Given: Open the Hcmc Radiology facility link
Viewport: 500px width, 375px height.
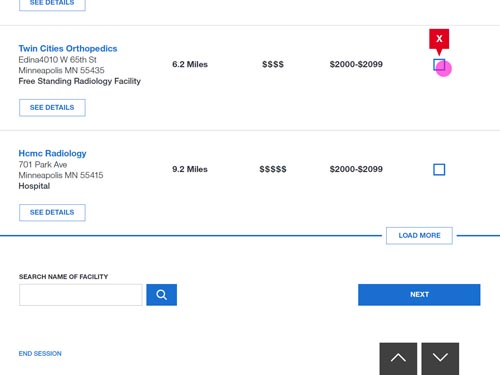Looking at the screenshot, I should coord(52,153).
